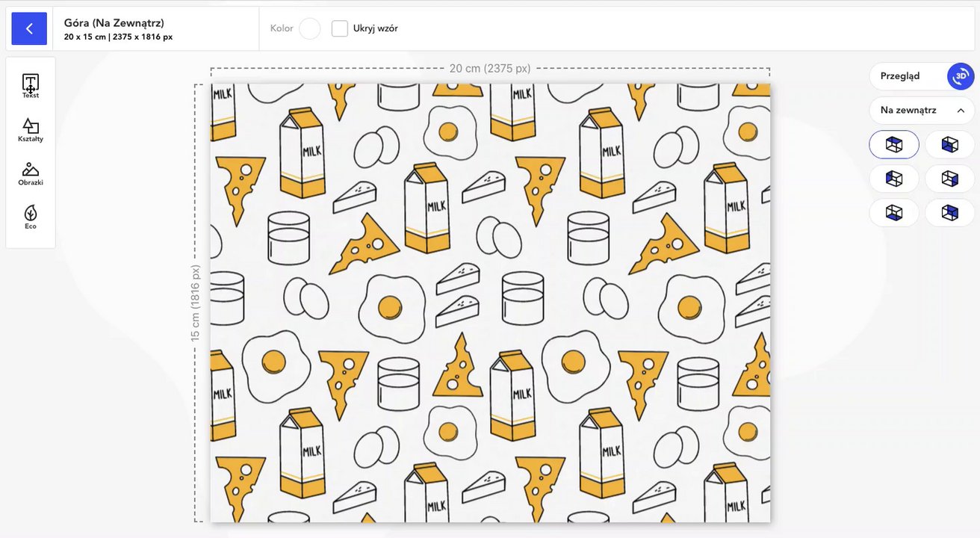Open the 3D preview round button
Screen dimensions: 980x538
(x=961, y=76)
